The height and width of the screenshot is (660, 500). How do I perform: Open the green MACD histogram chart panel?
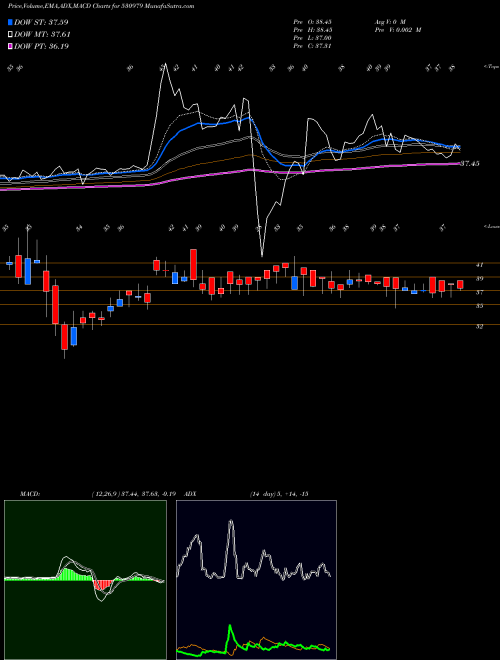tap(85, 580)
